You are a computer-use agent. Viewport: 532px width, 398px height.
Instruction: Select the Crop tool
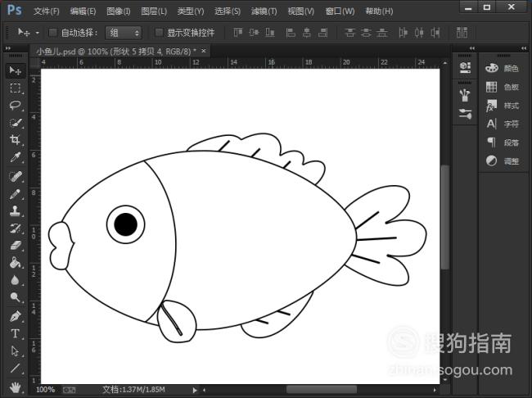[16, 140]
